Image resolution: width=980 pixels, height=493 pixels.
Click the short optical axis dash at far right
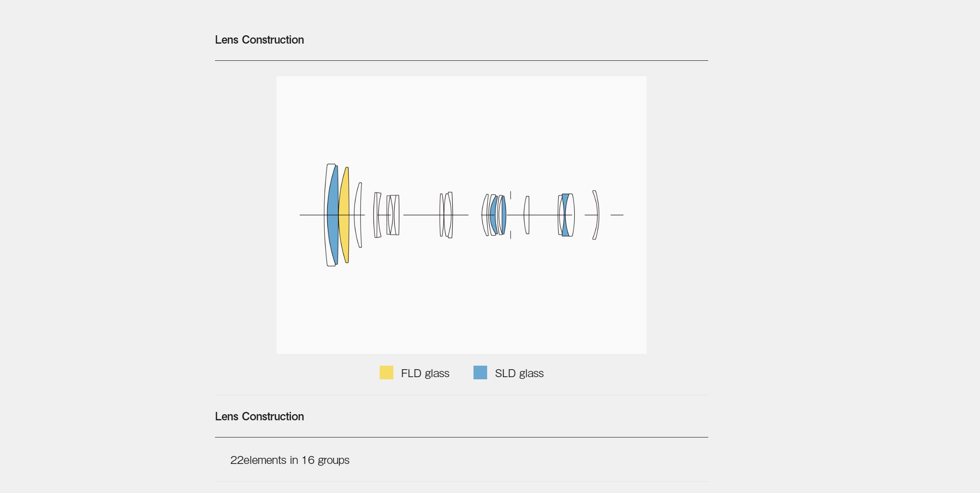point(617,215)
